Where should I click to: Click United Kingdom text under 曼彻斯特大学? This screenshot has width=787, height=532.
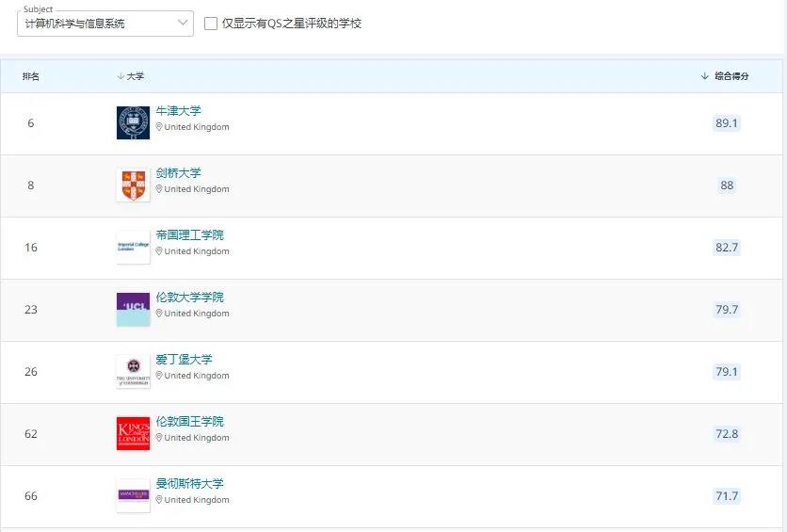coord(197,500)
